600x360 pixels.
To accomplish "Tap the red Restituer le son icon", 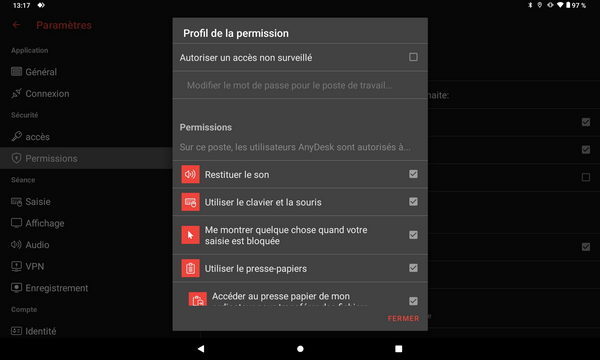I will [190, 174].
